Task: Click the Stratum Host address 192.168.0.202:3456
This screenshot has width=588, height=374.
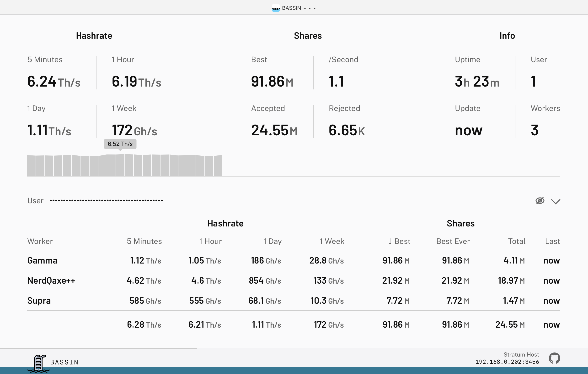Action: 507,362
